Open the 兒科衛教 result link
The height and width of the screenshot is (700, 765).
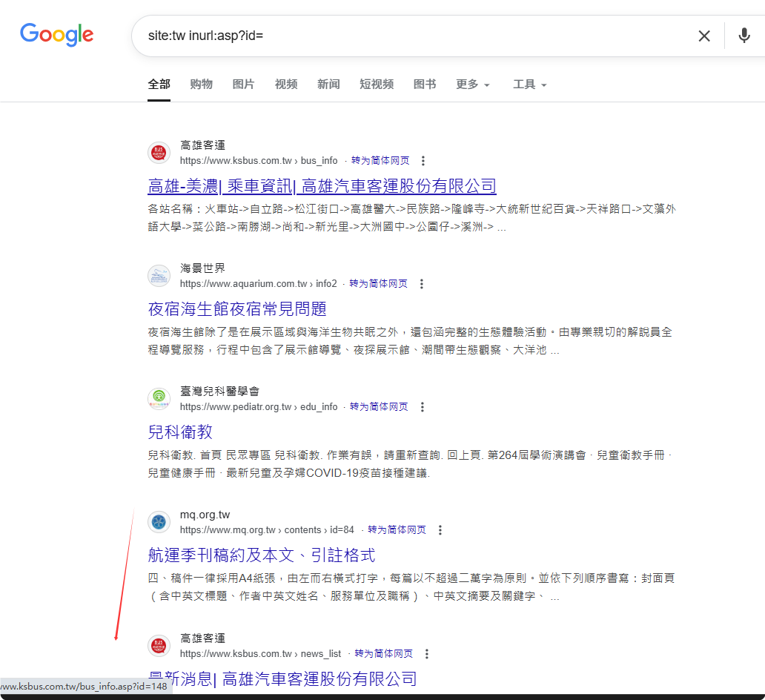coord(180,432)
